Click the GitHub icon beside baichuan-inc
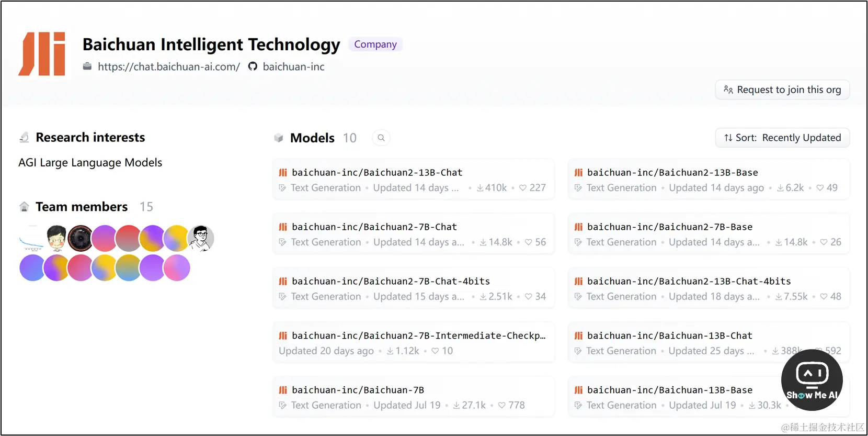 [x=253, y=66]
